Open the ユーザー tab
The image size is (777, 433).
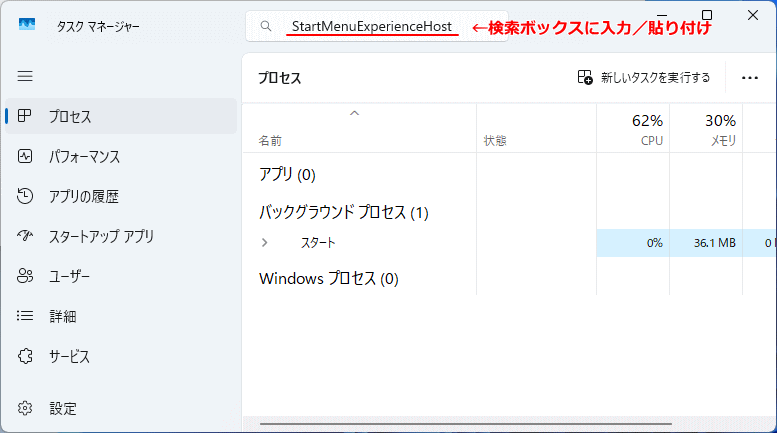[120, 276]
